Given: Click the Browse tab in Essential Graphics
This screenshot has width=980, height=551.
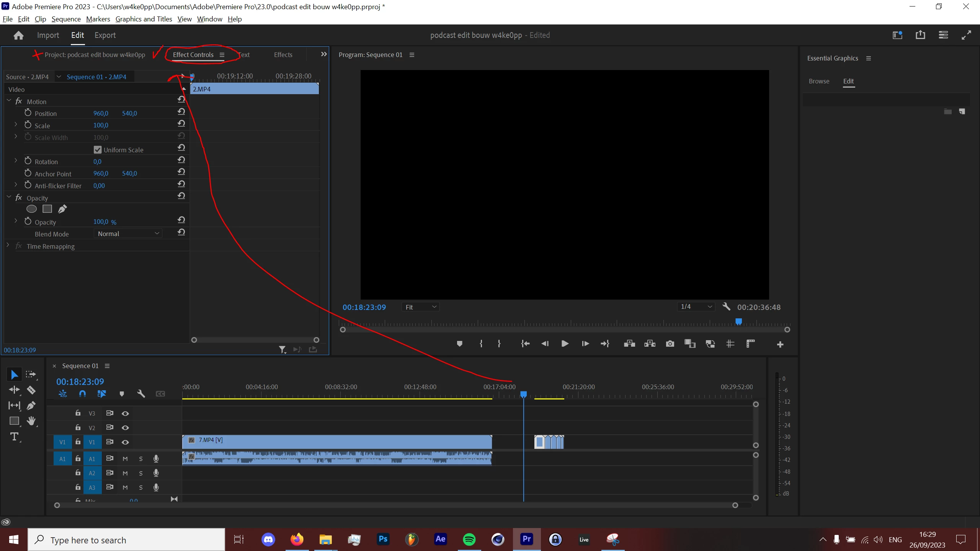Looking at the screenshot, I should point(819,81).
